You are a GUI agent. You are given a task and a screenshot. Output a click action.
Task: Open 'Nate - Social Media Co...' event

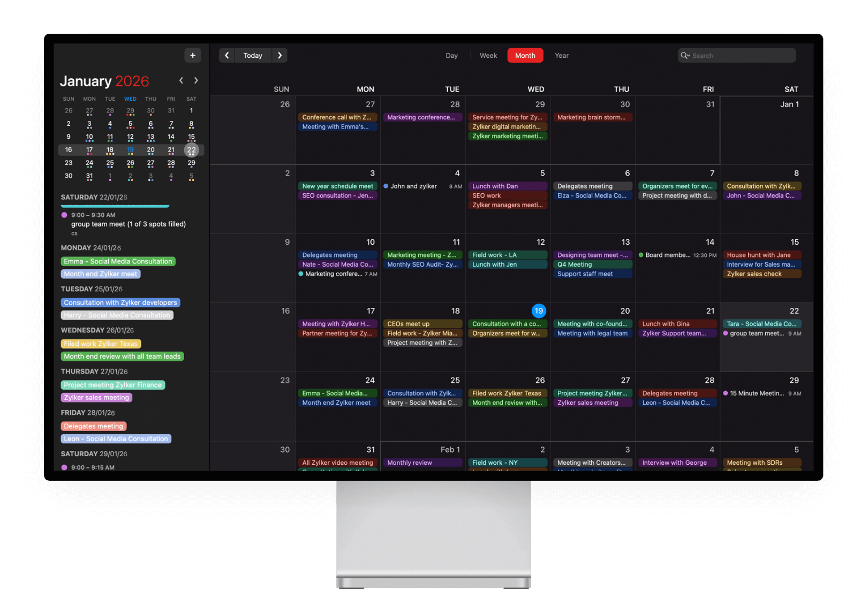pyautogui.click(x=337, y=265)
